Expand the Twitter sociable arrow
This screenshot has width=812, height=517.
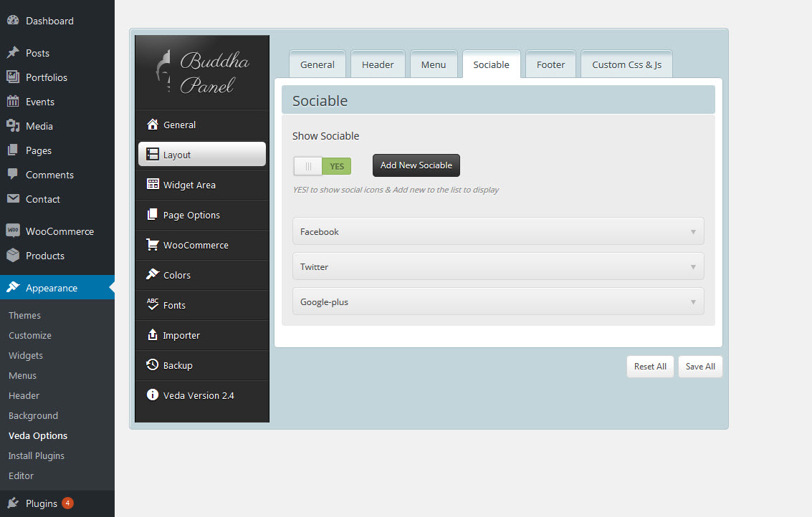tap(693, 267)
